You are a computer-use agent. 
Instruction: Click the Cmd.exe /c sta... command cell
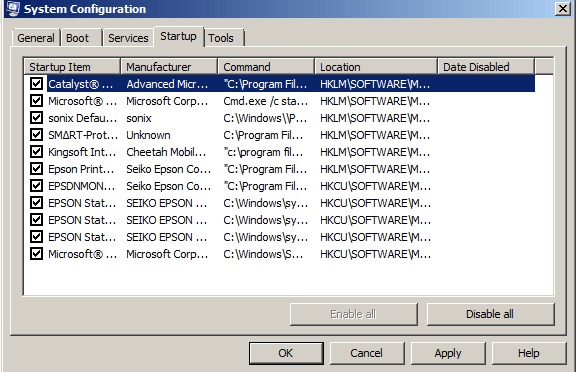(266, 101)
